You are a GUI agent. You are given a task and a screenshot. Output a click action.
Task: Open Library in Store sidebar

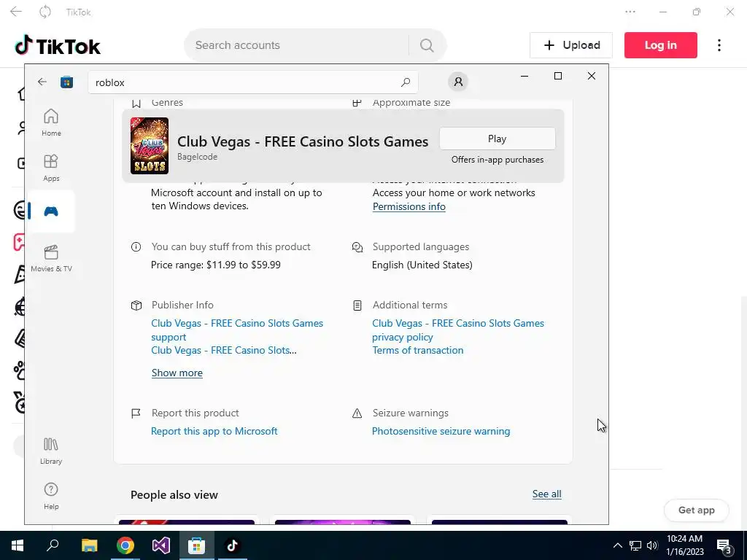click(x=51, y=451)
